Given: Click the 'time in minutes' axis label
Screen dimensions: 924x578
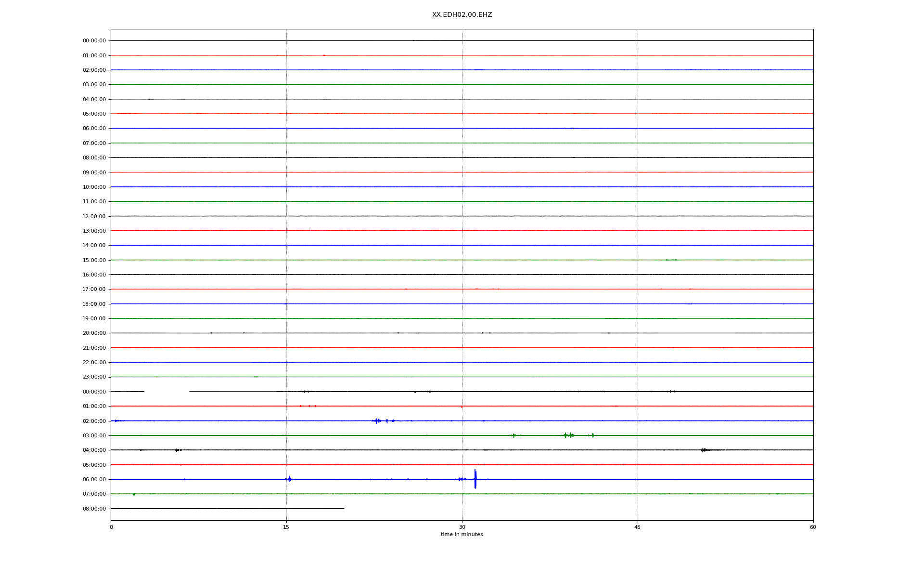Looking at the screenshot, I should [462, 534].
